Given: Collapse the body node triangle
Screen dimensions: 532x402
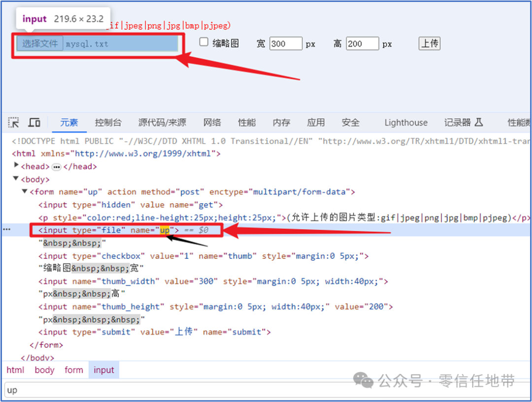Looking at the screenshot, I should tap(16, 178).
